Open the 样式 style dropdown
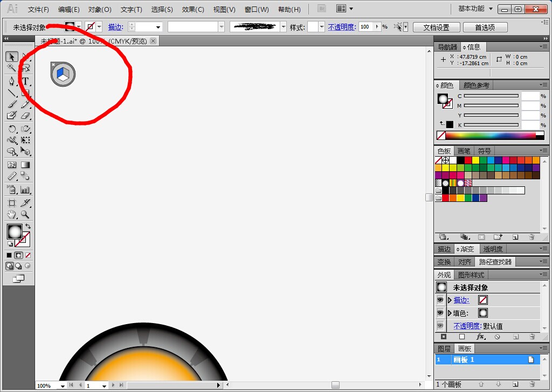552x392 pixels. click(x=321, y=27)
